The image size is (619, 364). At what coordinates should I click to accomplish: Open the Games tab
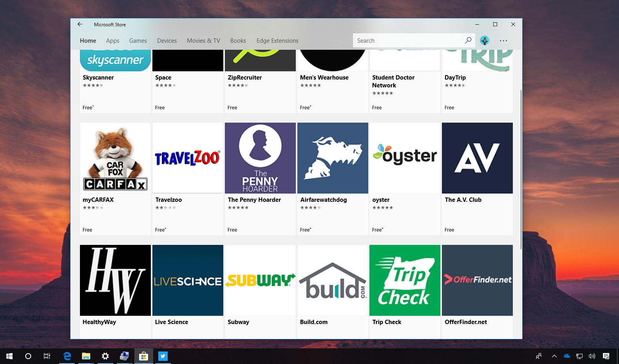pyautogui.click(x=138, y=41)
